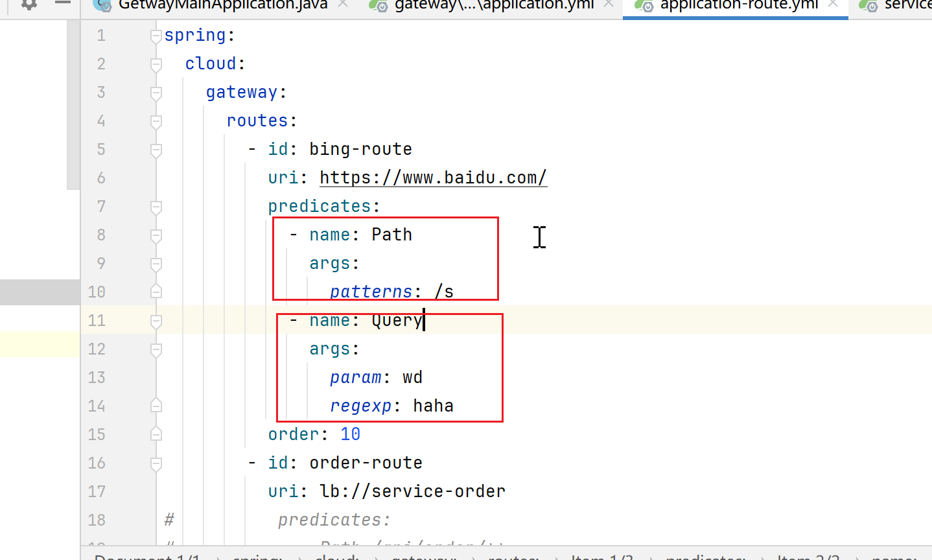Click the 'param' key

pyautogui.click(x=356, y=378)
